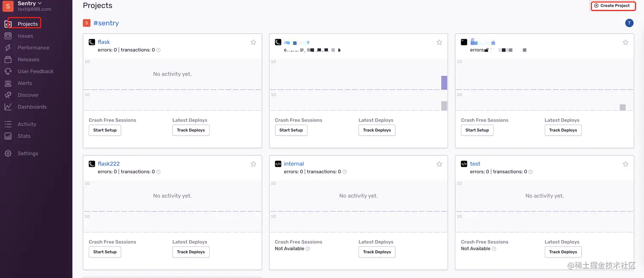Click the Releases stack icon
The width and height of the screenshot is (644, 278).
pos(8,60)
